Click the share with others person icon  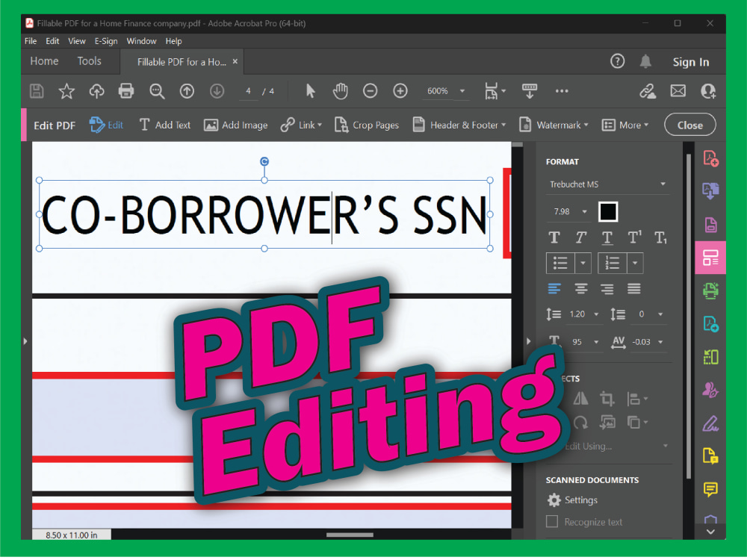708,91
